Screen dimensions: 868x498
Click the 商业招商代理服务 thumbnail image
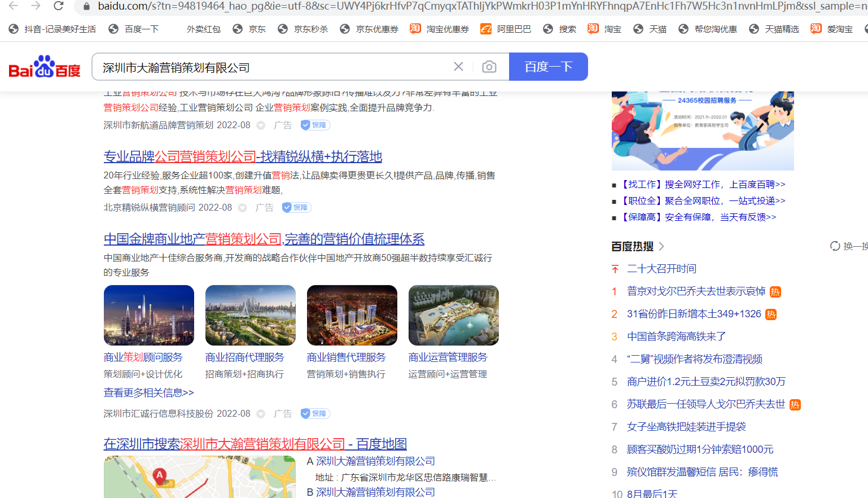[x=250, y=315]
